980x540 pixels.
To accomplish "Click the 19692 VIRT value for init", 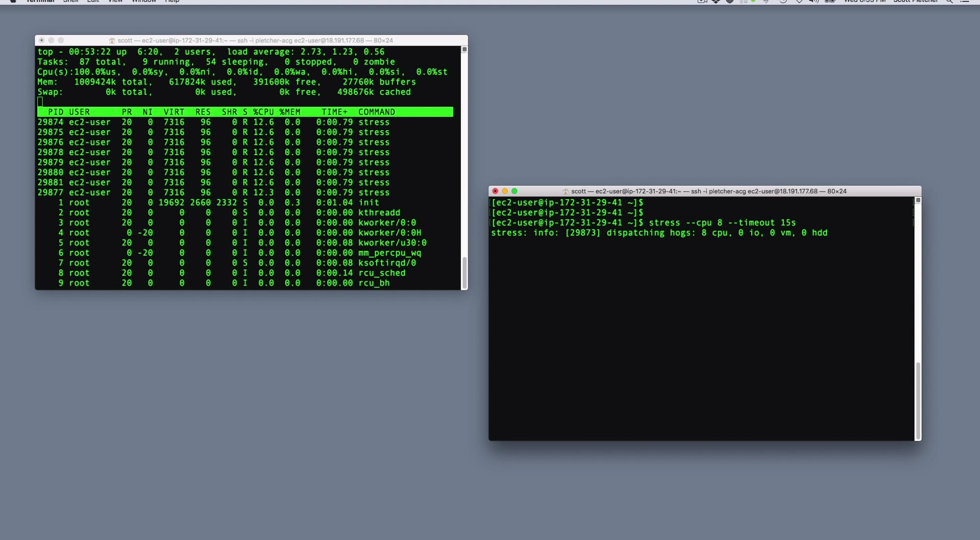I will [171, 203].
